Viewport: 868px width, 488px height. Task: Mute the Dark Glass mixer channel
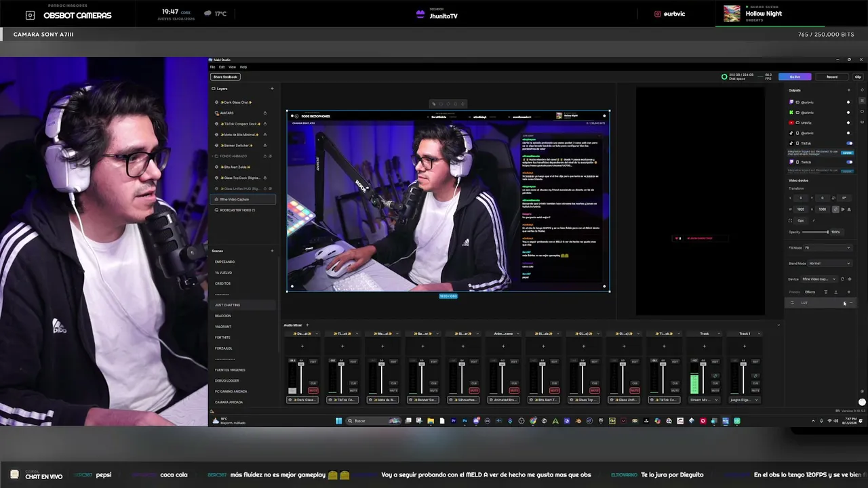click(313, 390)
